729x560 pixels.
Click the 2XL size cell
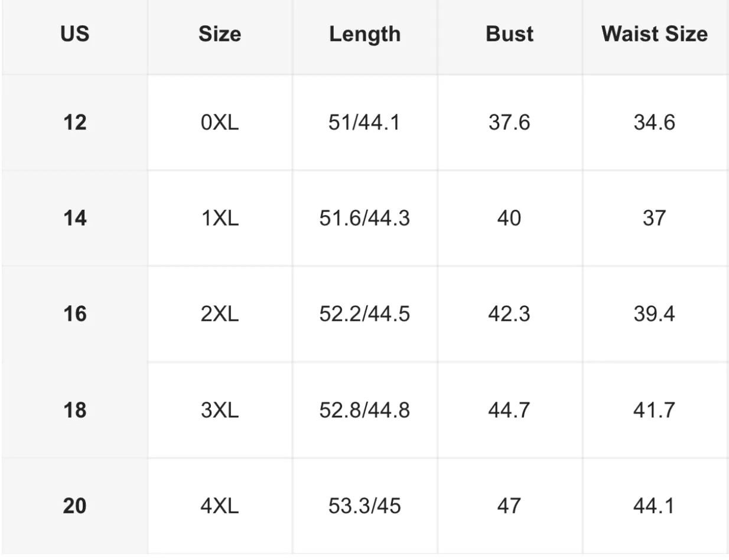(220, 314)
